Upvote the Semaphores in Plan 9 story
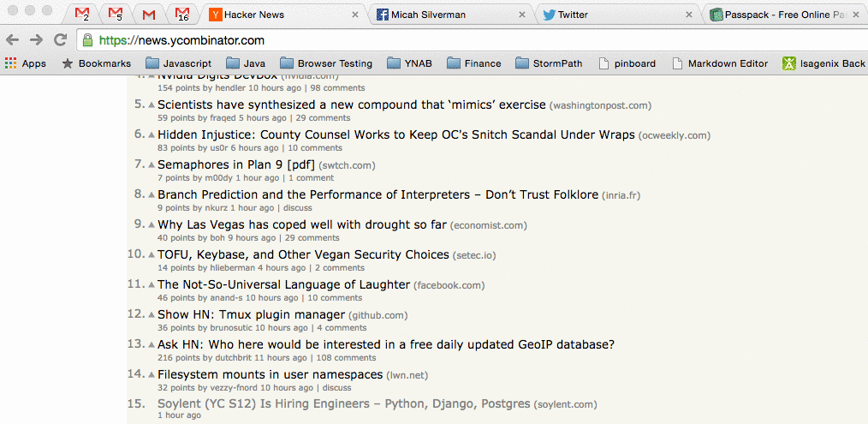Screen dimensions: 868x424 click(152, 165)
